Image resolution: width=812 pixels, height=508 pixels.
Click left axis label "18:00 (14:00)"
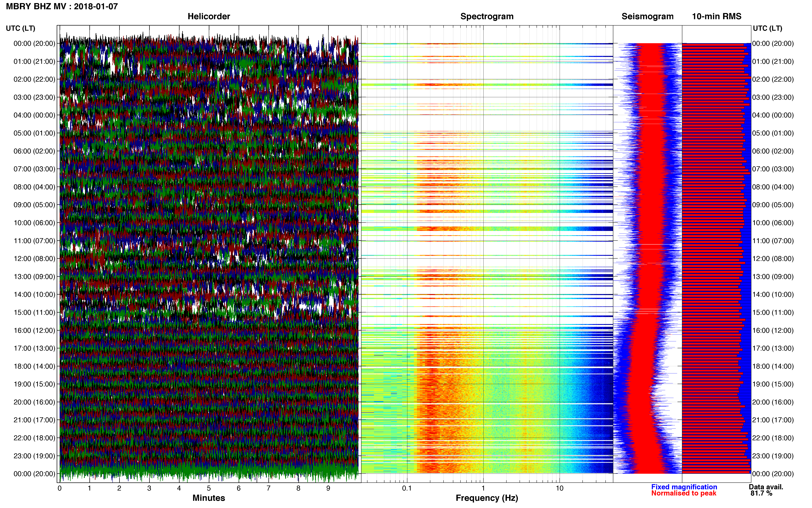point(34,366)
